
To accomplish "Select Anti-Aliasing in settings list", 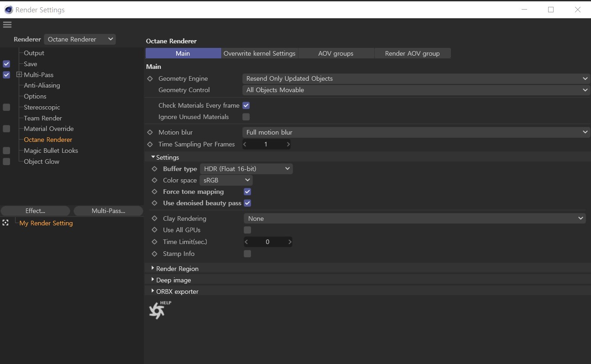I will pyautogui.click(x=42, y=85).
